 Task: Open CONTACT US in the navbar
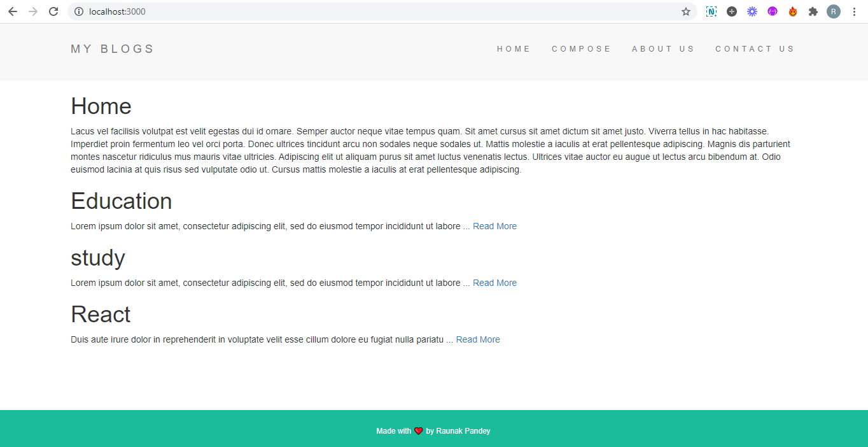(x=755, y=49)
